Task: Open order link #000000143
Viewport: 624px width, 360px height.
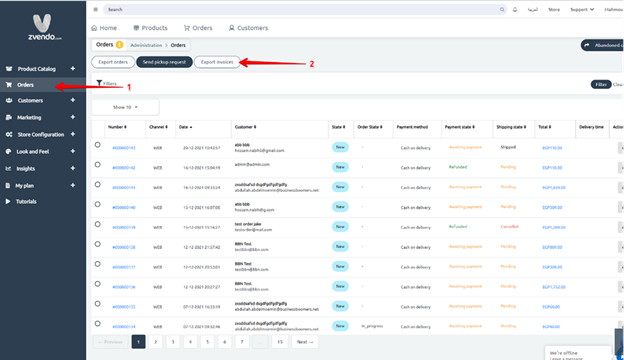Action: coord(124,148)
